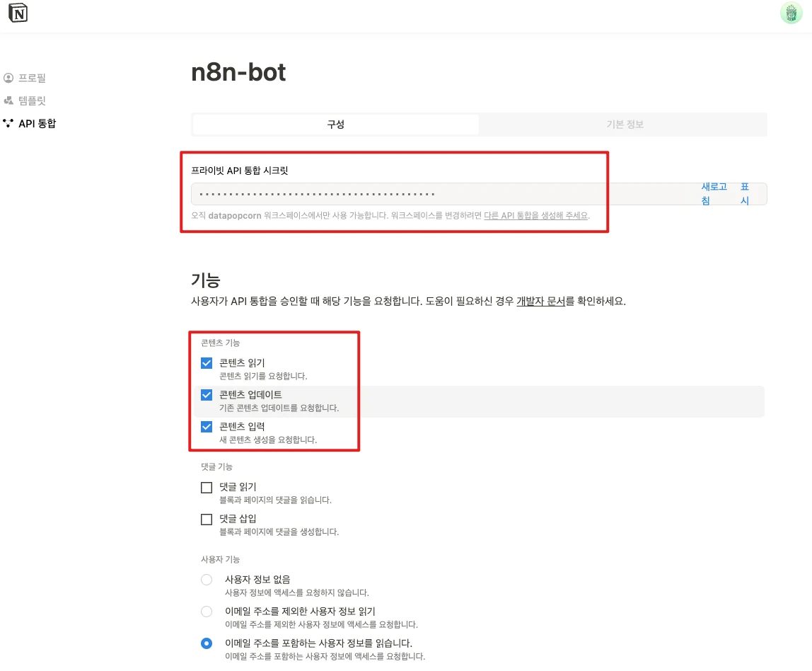Switch to the 기본 정보 tab
This screenshot has height=671, width=812.
tap(624, 125)
